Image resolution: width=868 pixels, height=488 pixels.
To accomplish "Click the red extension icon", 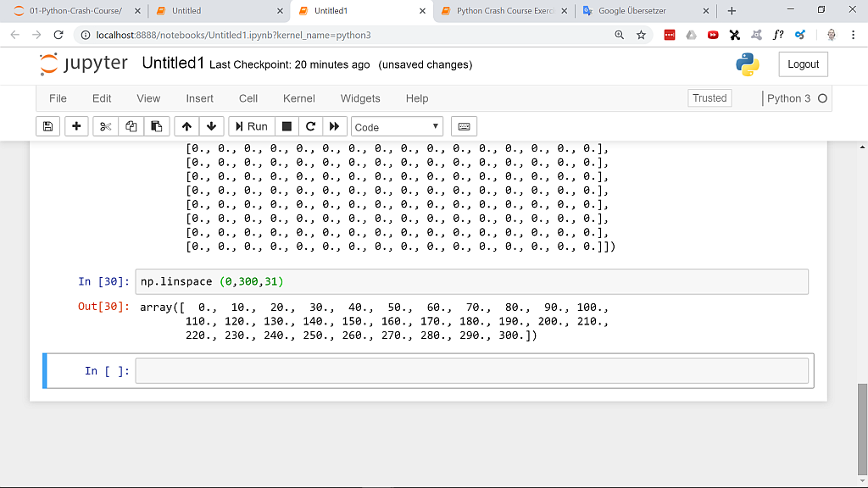I will [x=670, y=35].
